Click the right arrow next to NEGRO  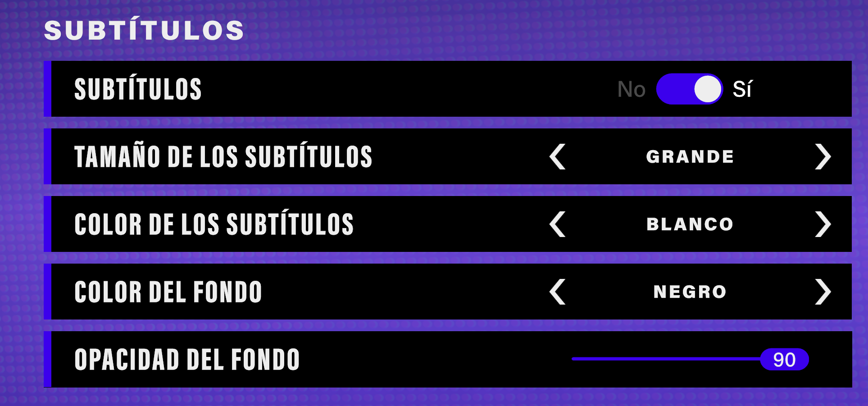[824, 292]
